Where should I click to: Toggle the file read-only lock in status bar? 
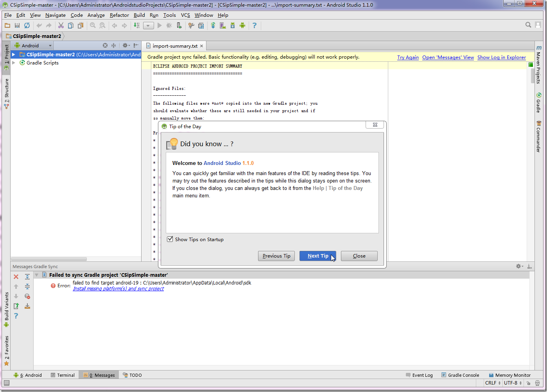point(528,383)
